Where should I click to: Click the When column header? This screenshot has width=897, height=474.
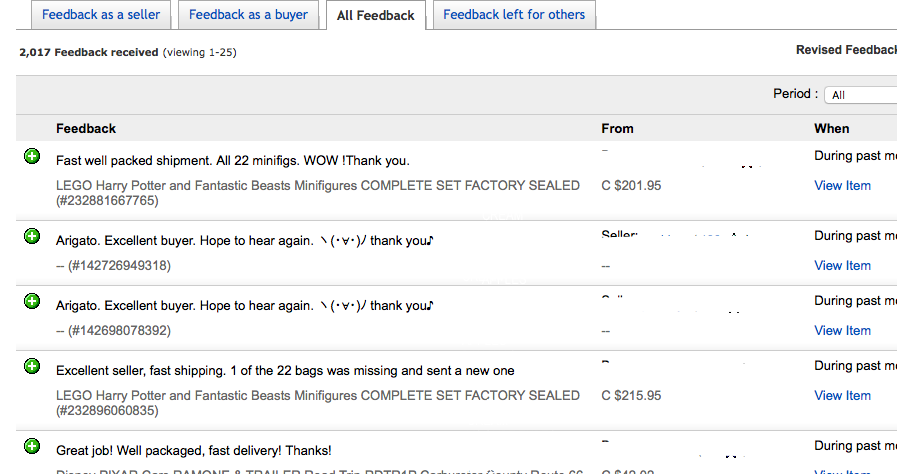tap(831, 128)
